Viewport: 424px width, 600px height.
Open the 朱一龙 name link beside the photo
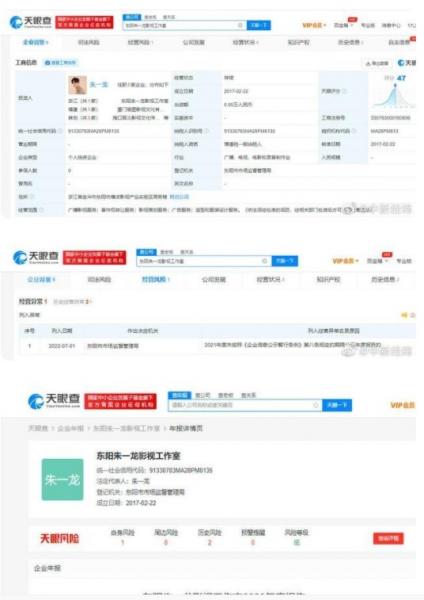tap(99, 85)
